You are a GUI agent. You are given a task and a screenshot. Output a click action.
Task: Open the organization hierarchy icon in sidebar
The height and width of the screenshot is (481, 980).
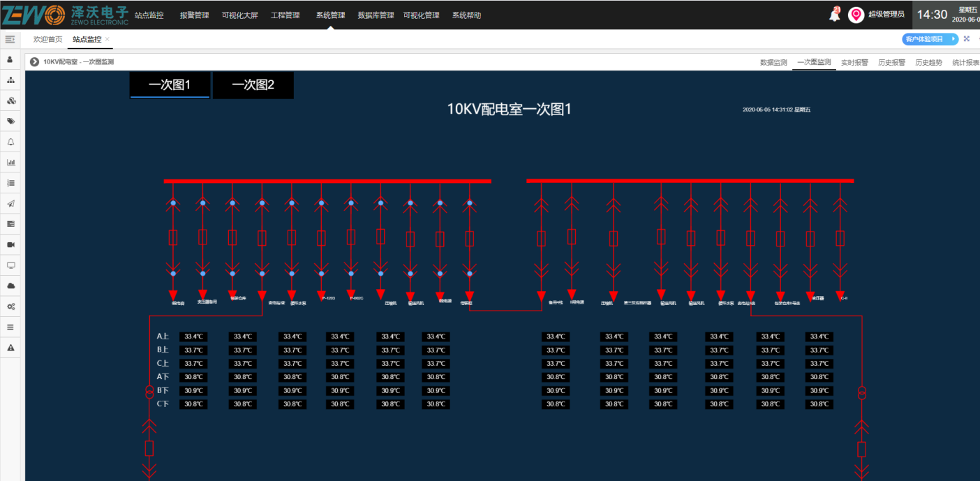tap(10, 80)
